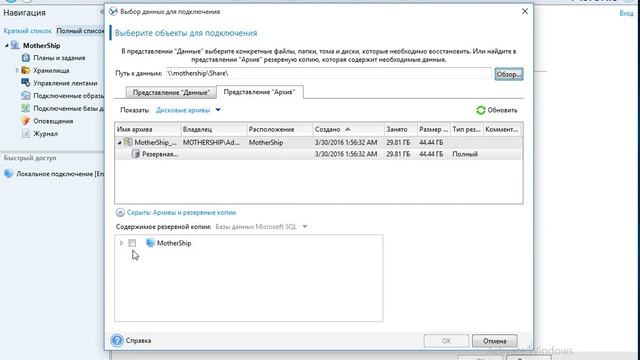Click the MotherShip machine icon in the navigation tree
This screenshot has width=640, height=360.
[15, 45]
